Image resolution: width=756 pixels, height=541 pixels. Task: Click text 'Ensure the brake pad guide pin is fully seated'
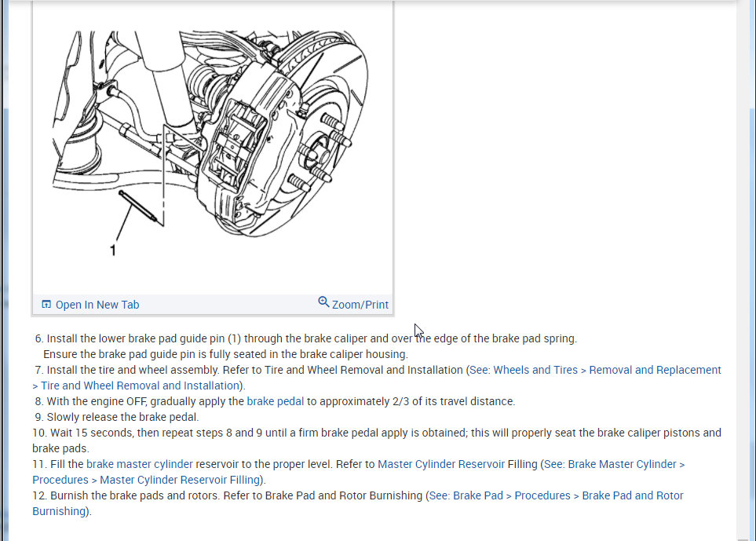pyautogui.click(x=155, y=354)
